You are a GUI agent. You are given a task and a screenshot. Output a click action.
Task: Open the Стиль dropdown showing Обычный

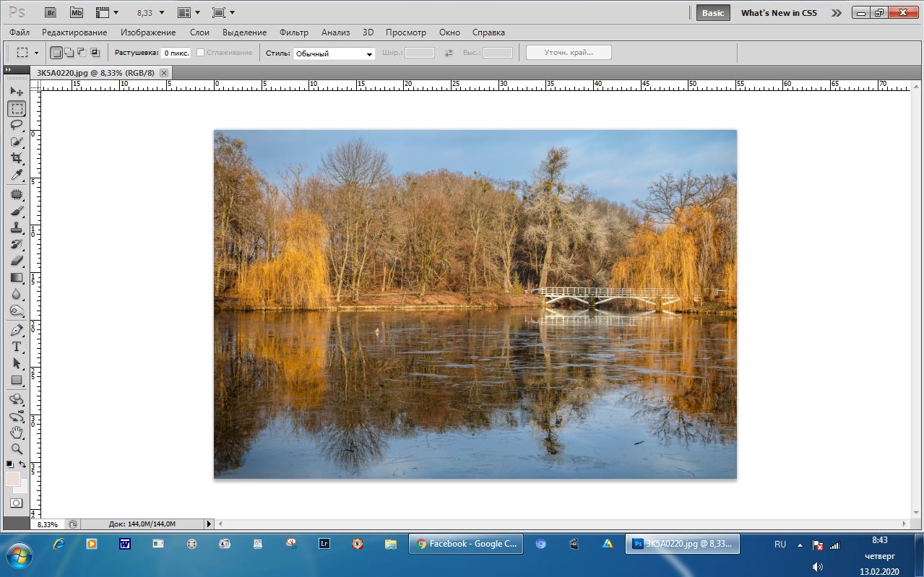coord(334,53)
